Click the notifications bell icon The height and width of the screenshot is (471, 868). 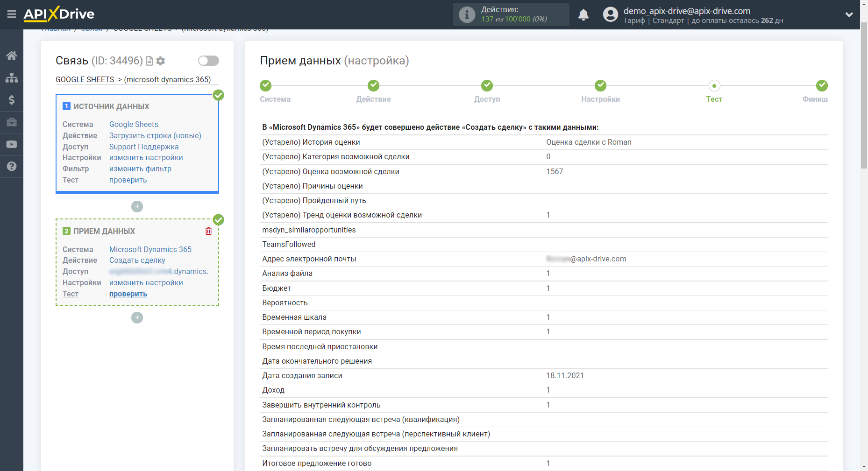coord(583,15)
